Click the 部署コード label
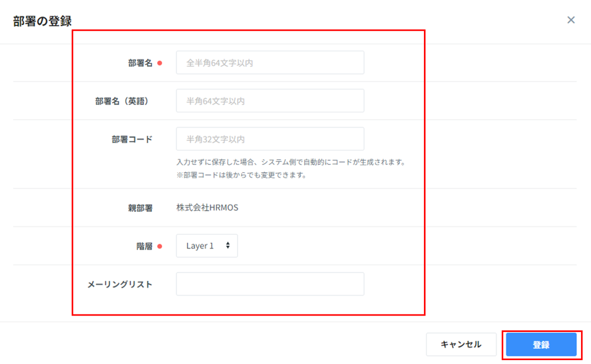Viewport: 591px width, 364px height. (x=132, y=139)
